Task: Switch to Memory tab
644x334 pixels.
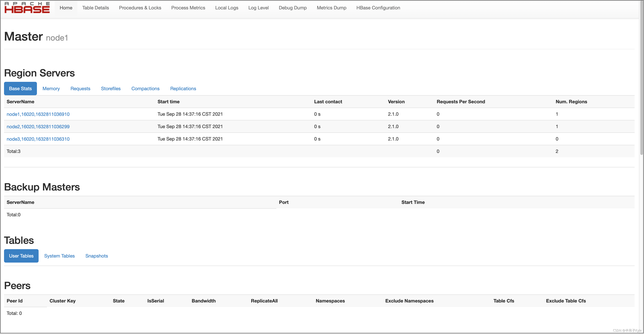Action: [x=51, y=89]
